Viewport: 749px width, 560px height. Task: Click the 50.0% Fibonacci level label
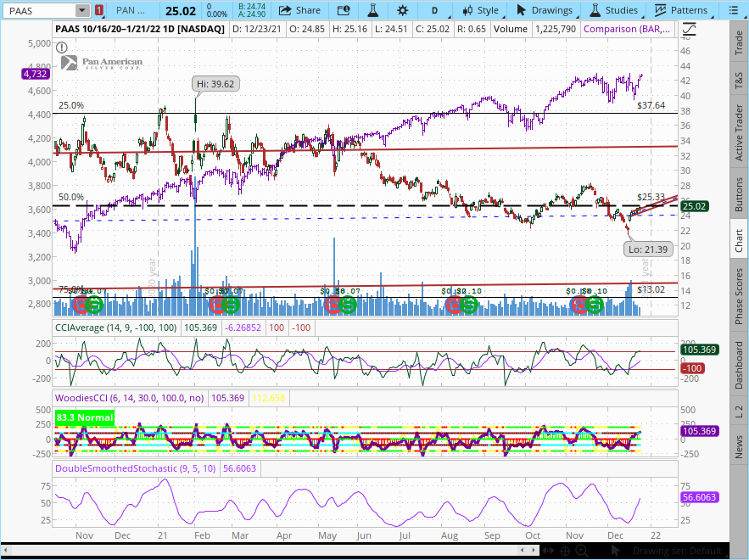71,197
